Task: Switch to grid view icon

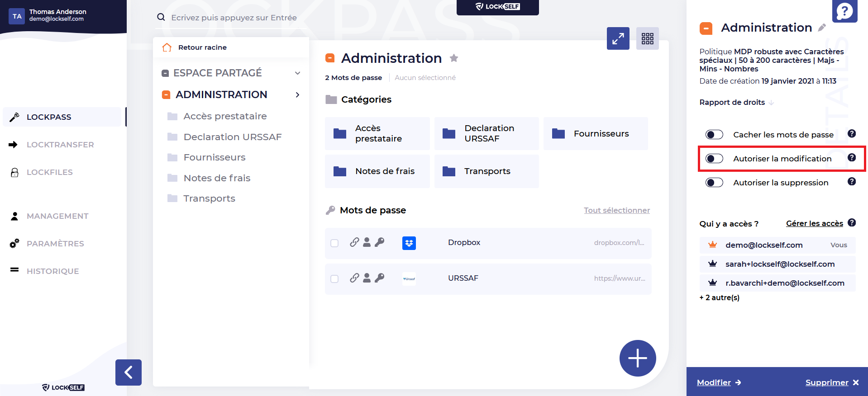Action: pyautogui.click(x=647, y=38)
